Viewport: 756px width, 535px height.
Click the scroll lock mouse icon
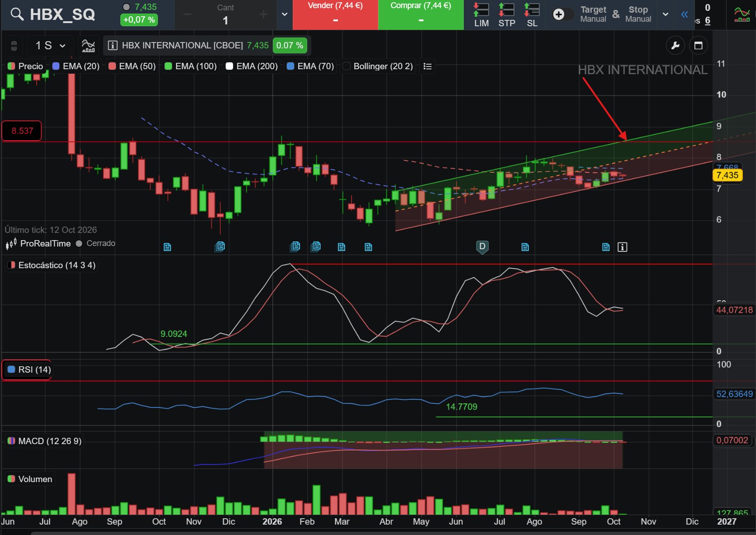(14, 46)
